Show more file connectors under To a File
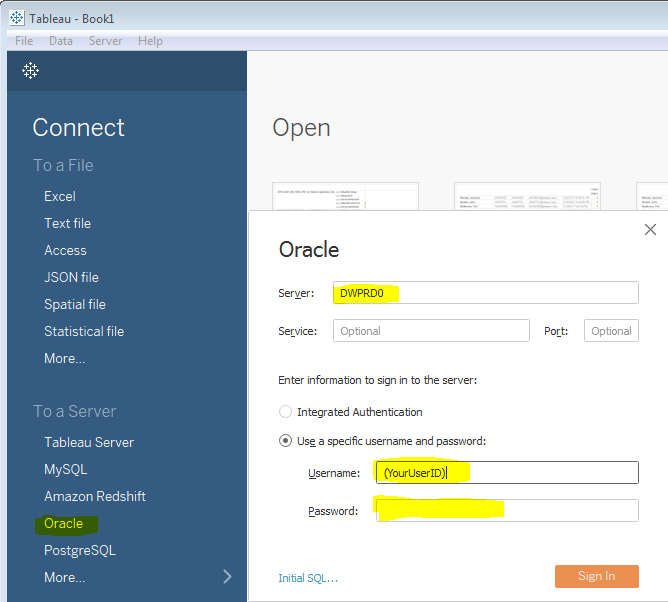 point(65,358)
